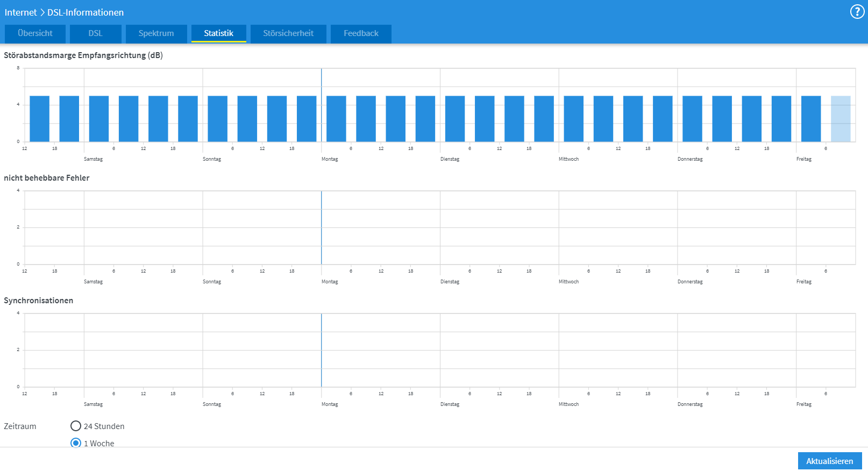
Task: Click the vertical time marker in the Fehler chart
Action: pos(322,227)
